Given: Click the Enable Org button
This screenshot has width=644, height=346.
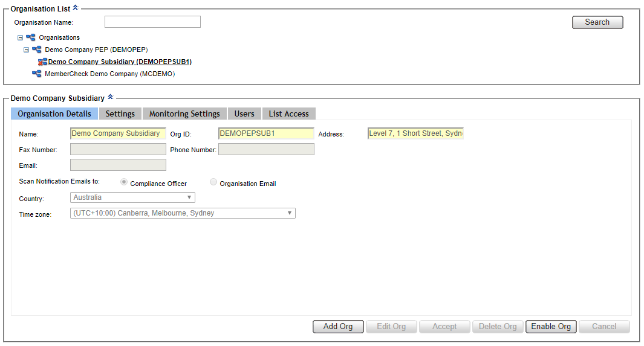Looking at the screenshot, I should pos(551,327).
